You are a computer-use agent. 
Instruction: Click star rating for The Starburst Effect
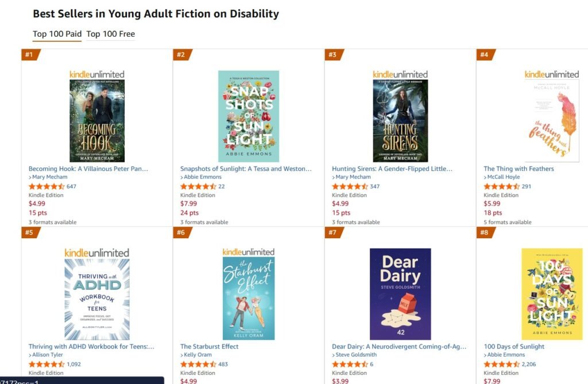coord(198,364)
